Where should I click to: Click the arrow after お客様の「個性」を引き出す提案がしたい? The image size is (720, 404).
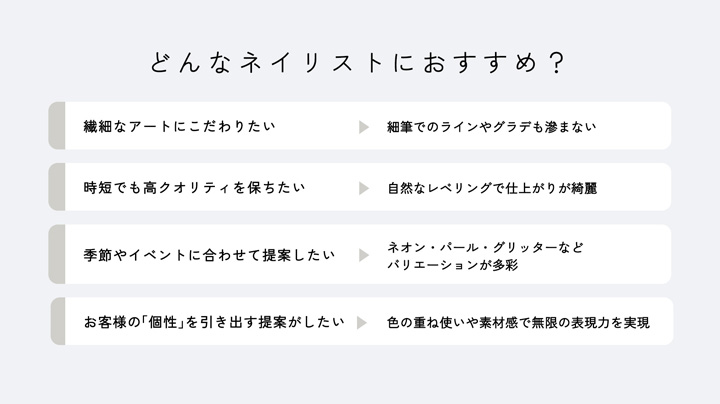pos(361,322)
